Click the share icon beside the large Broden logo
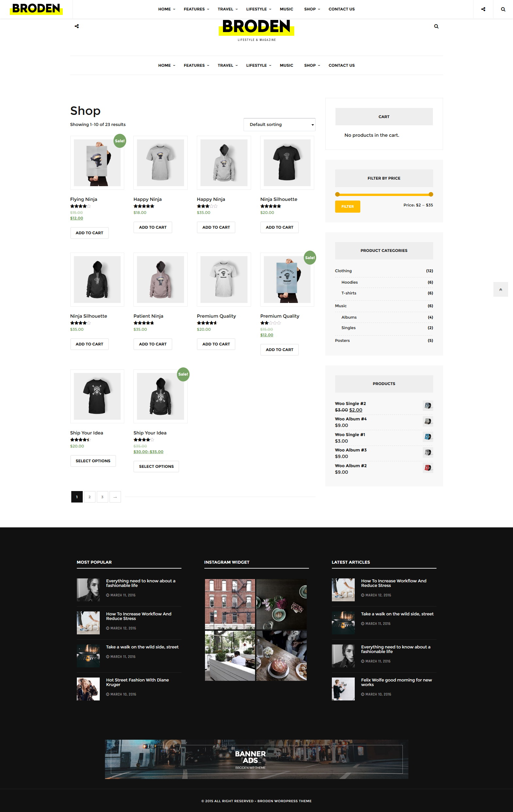 point(77,26)
